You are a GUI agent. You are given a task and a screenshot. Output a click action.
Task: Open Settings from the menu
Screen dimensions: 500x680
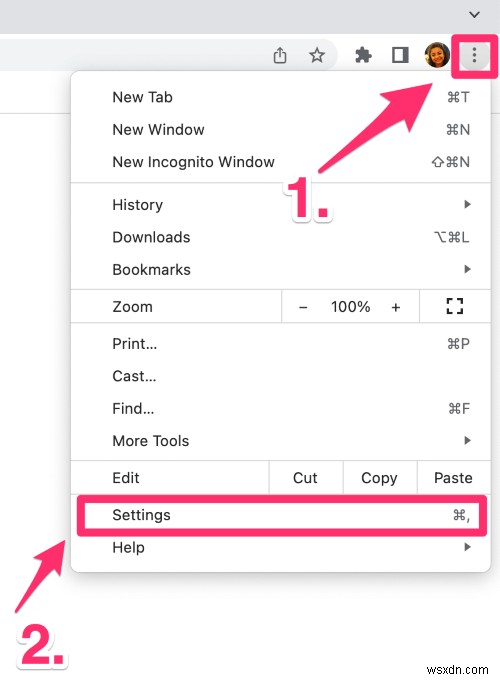coord(281,515)
